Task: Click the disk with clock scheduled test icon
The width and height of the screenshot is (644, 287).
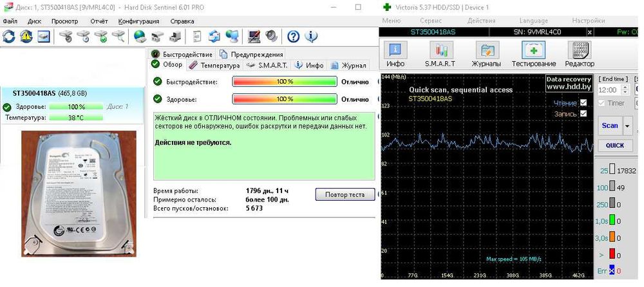Action: (83, 37)
